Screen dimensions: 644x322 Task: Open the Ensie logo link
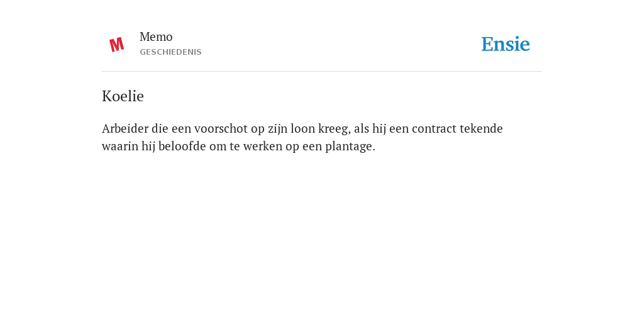pos(506,45)
